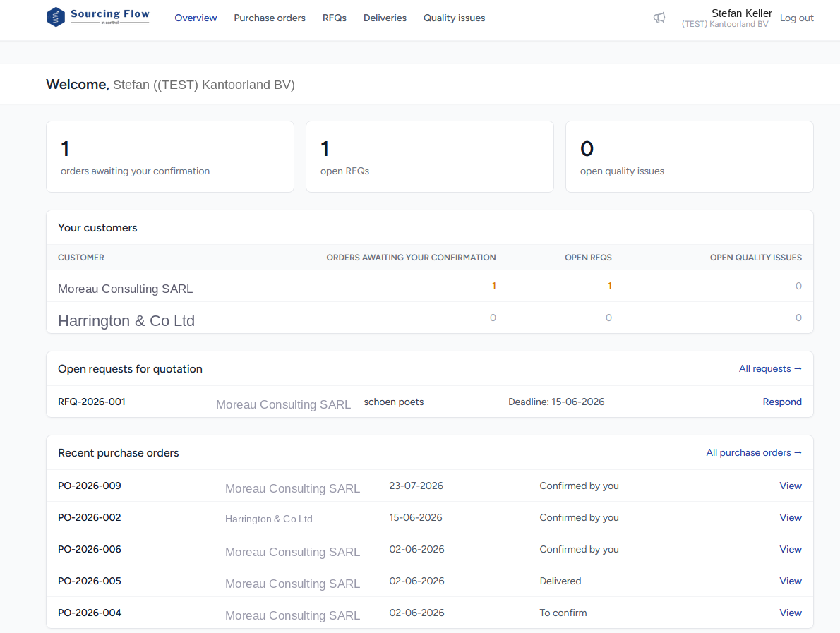View purchase order PO-2026-005
Screen dimensions: 840x633
pyautogui.click(x=790, y=581)
